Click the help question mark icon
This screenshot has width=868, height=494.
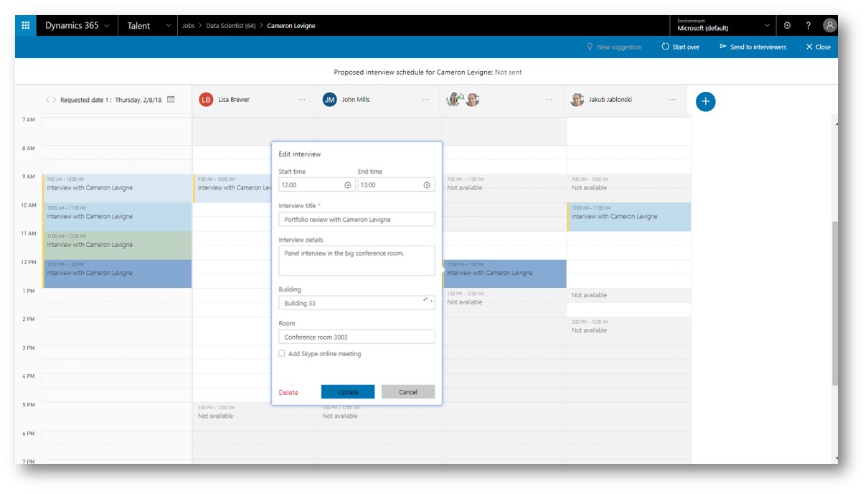click(808, 26)
